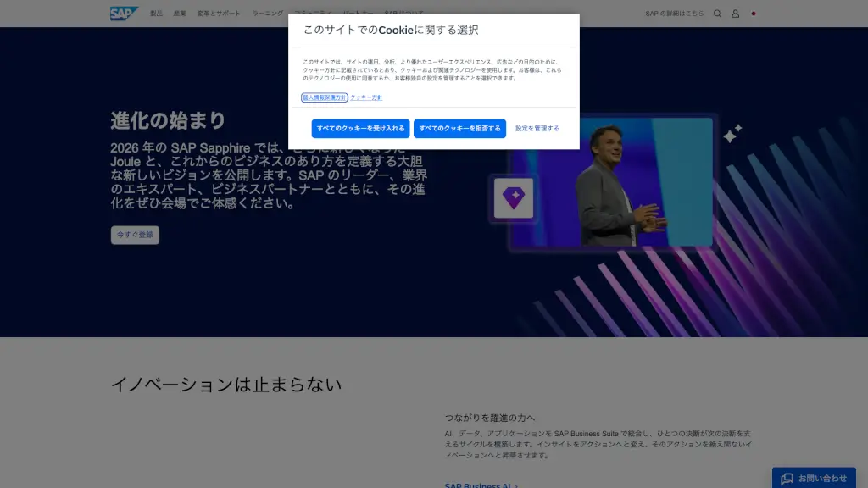Open the 個人情報保護方針 privacy link
This screenshot has height=488, width=868.
click(x=325, y=98)
